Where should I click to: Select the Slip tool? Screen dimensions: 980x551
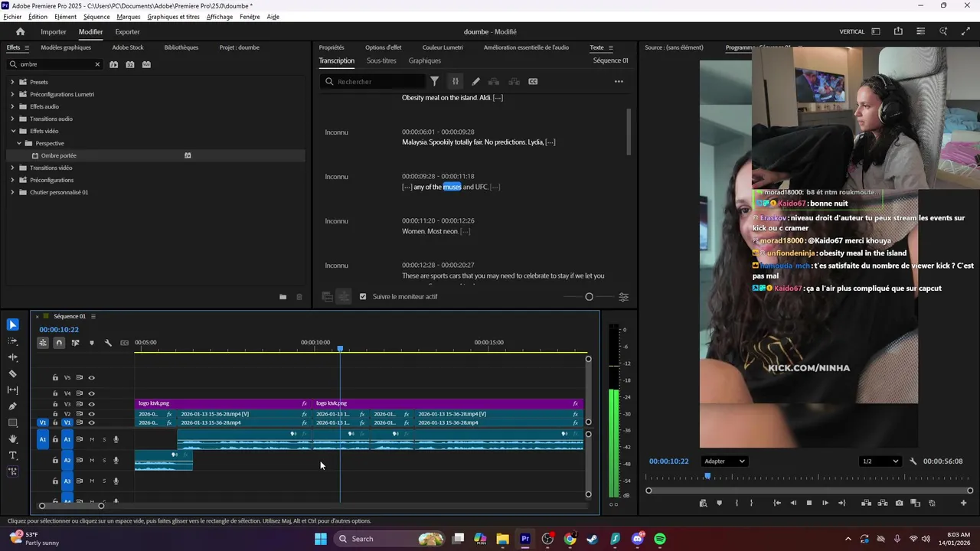click(12, 390)
